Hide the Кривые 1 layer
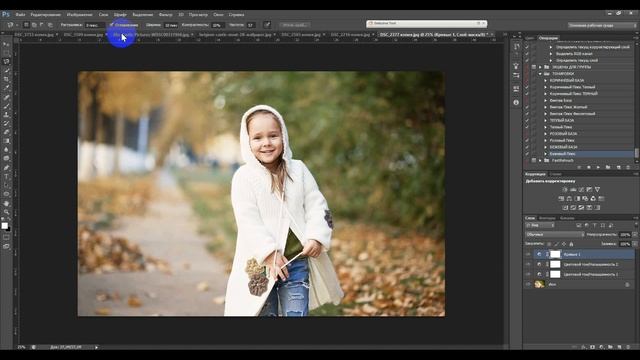The image size is (640, 360). tap(528, 254)
